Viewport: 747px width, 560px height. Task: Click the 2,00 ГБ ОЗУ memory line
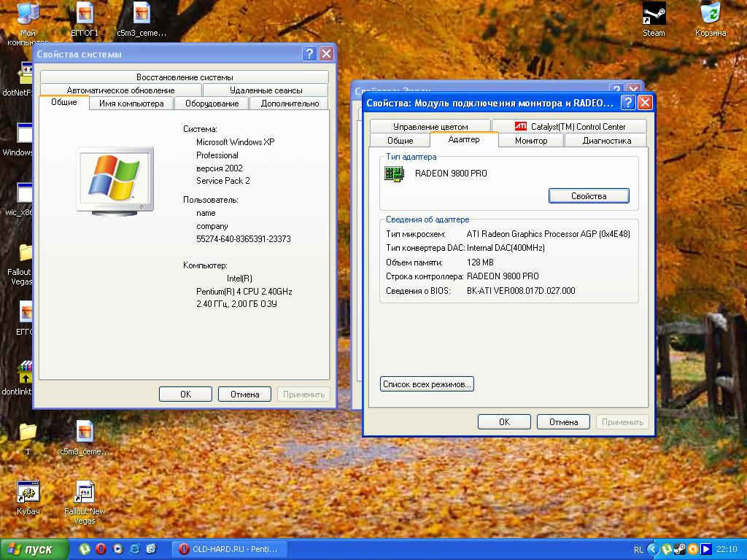[x=236, y=304]
